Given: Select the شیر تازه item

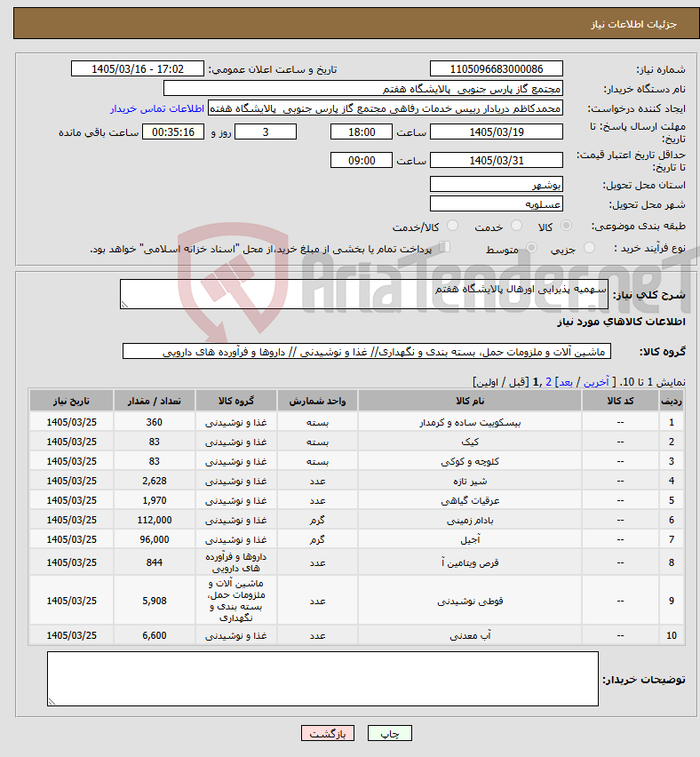Looking at the screenshot, I should coord(470,481).
